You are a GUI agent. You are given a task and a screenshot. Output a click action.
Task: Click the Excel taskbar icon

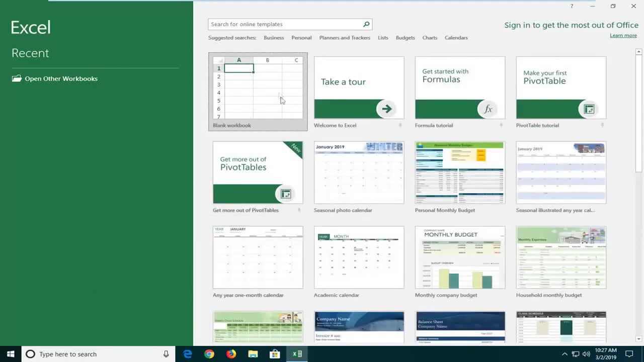click(297, 354)
